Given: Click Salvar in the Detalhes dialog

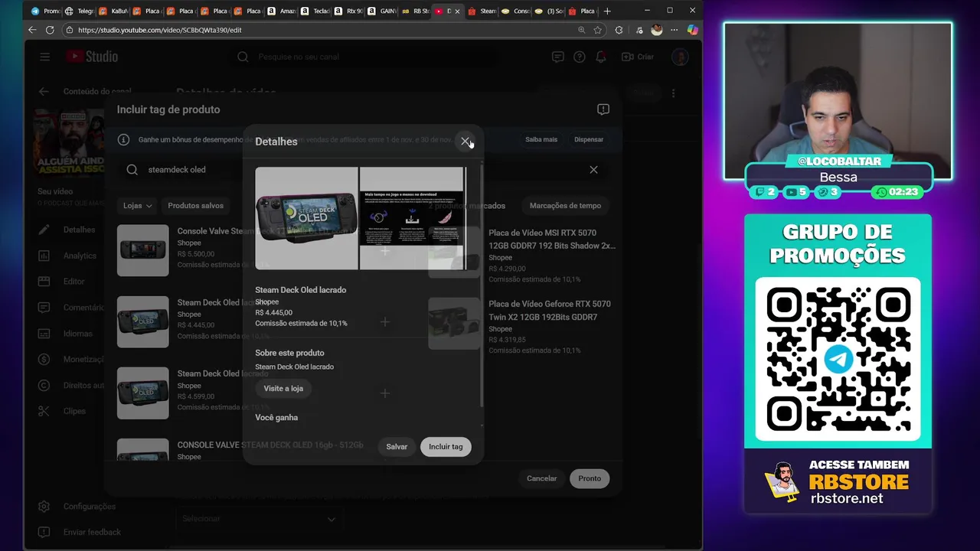Looking at the screenshot, I should tap(397, 447).
